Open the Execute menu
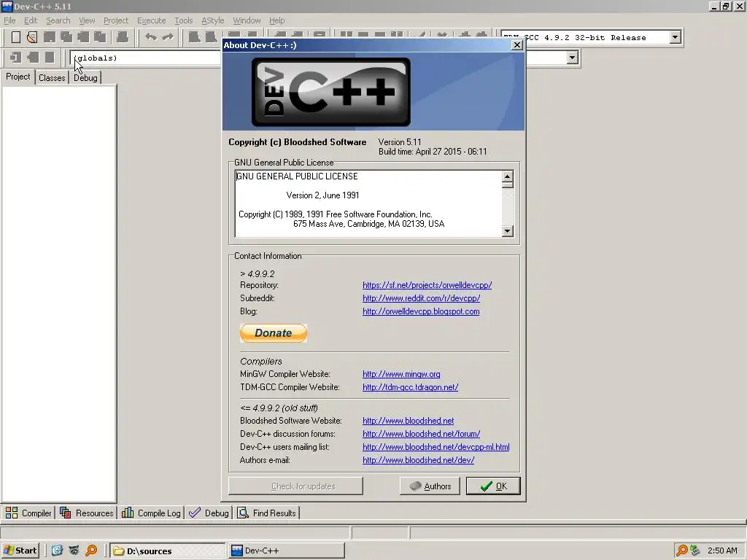Image resolution: width=747 pixels, height=560 pixels. (x=152, y=20)
